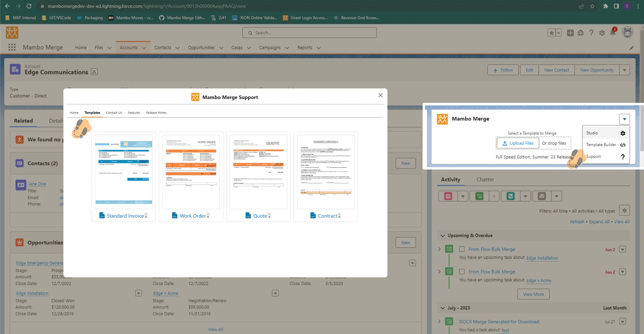Screen dimensions: 644x334
Task: Click the Edit account button
Action: (x=529, y=70)
